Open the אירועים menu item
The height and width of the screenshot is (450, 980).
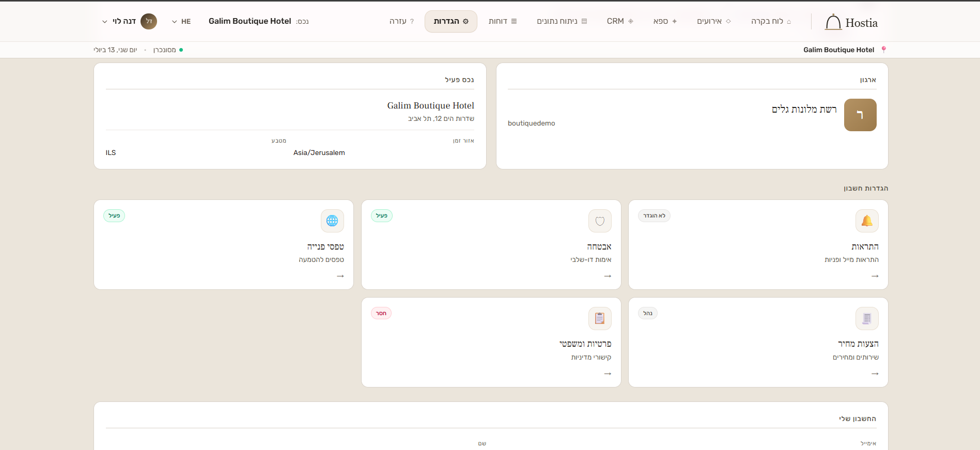pos(714,21)
